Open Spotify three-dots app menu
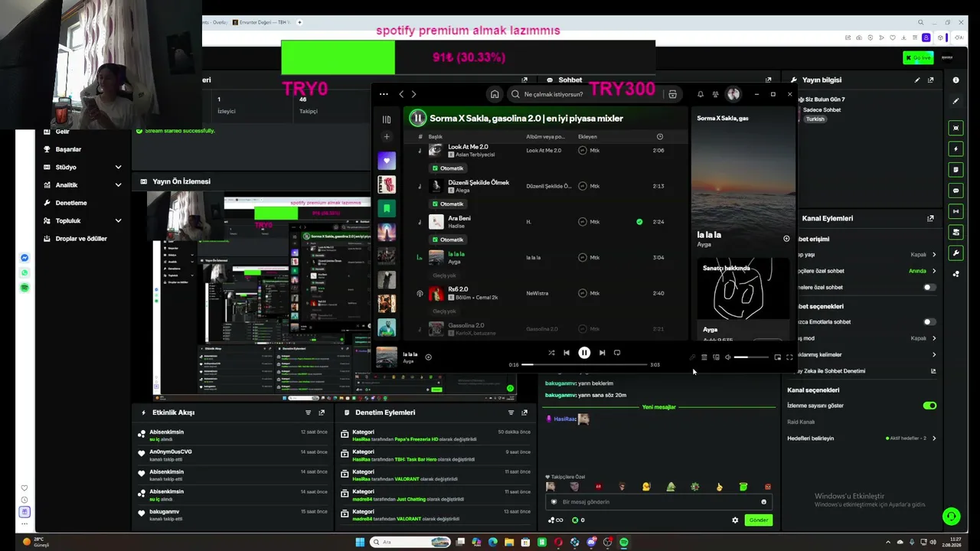This screenshot has height=551, width=980. [384, 94]
